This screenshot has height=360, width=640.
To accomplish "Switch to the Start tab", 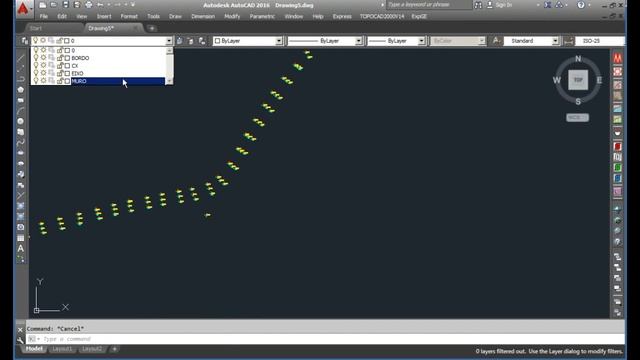I will (36, 28).
